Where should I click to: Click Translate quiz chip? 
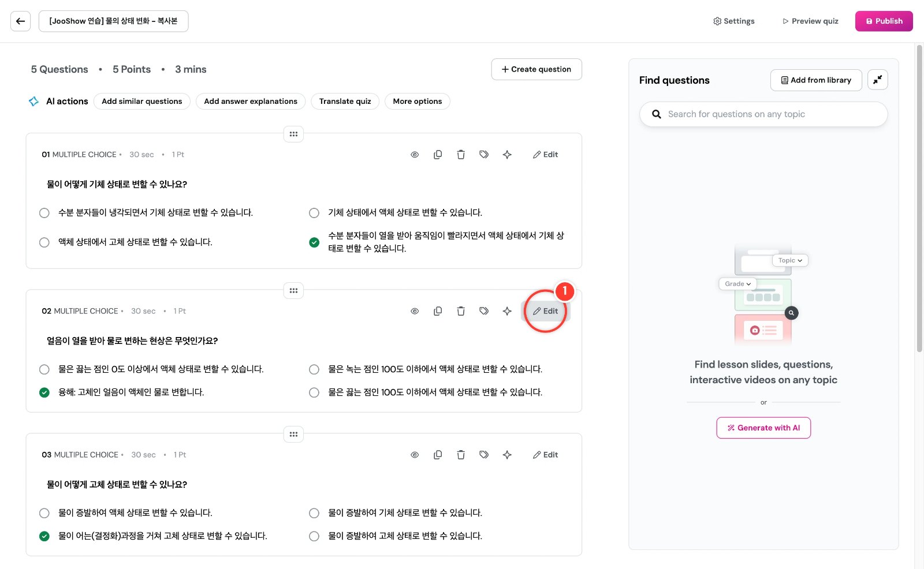click(345, 102)
